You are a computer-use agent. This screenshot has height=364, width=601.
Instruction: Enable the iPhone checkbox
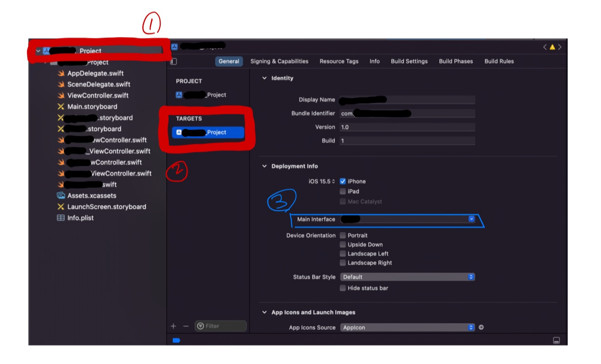click(343, 181)
